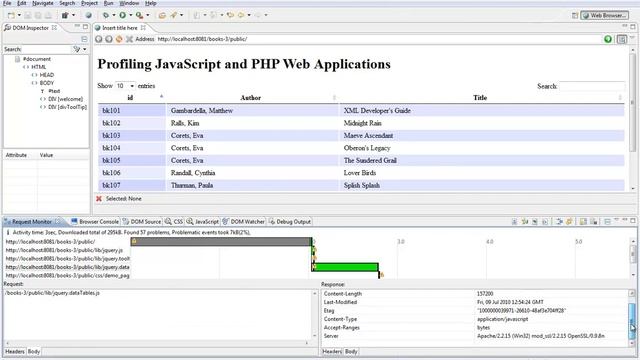The width and height of the screenshot is (640, 360).
Task: Click the green Go button beside address bar
Action: 608,39
